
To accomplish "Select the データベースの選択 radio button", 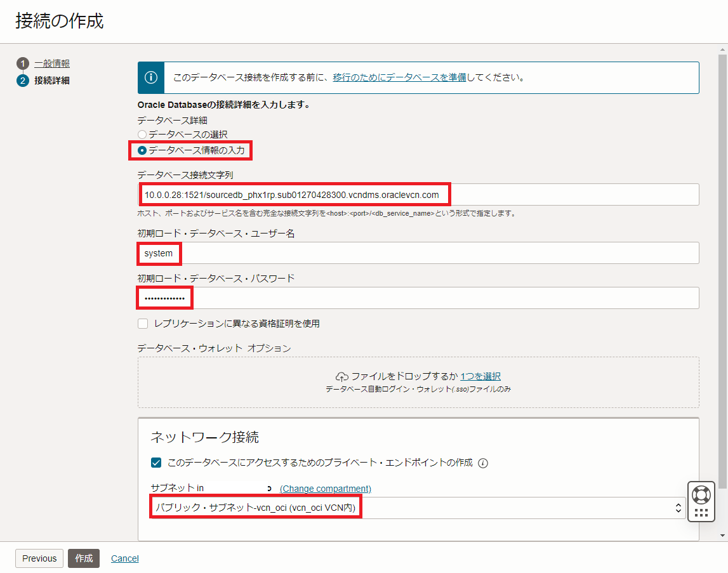I will (142, 135).
